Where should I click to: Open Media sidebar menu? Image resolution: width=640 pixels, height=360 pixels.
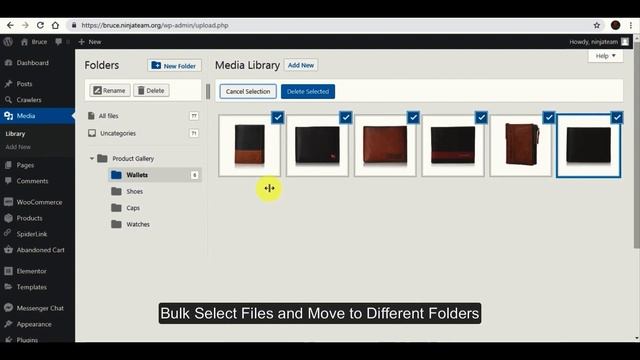pos(37,116)
